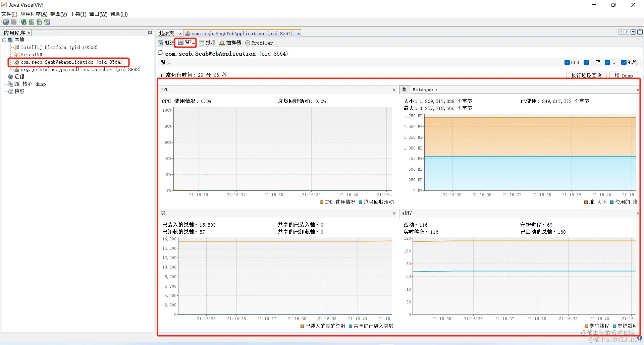Switch to the 概述 tab

tap(166, 43)
